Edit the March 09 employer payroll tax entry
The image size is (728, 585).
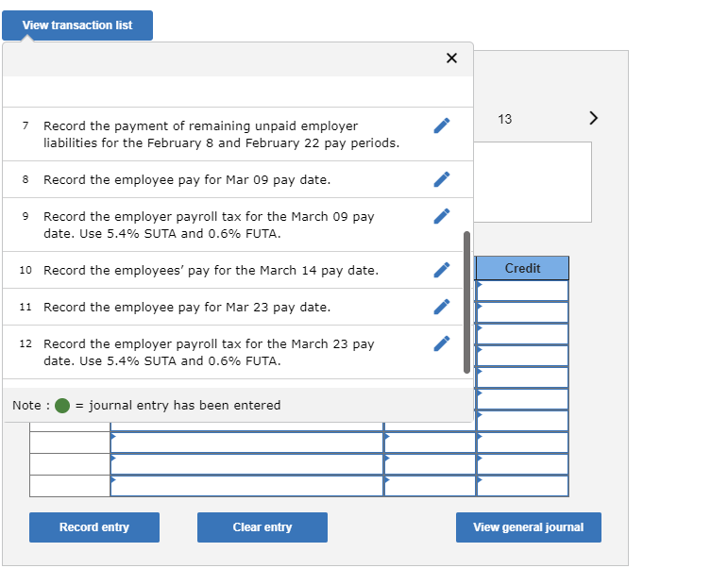441,216
